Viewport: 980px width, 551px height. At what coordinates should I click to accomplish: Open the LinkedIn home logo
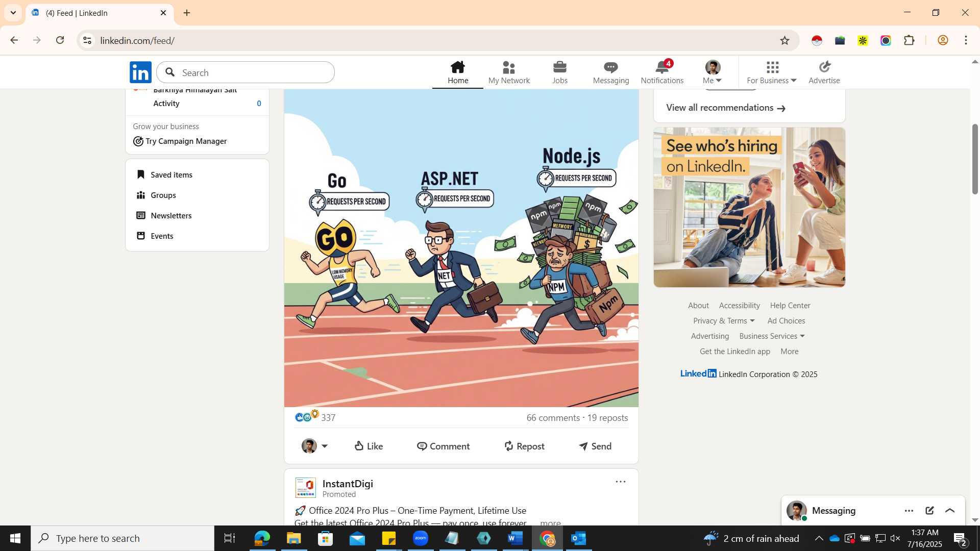(x=140, y=72)
